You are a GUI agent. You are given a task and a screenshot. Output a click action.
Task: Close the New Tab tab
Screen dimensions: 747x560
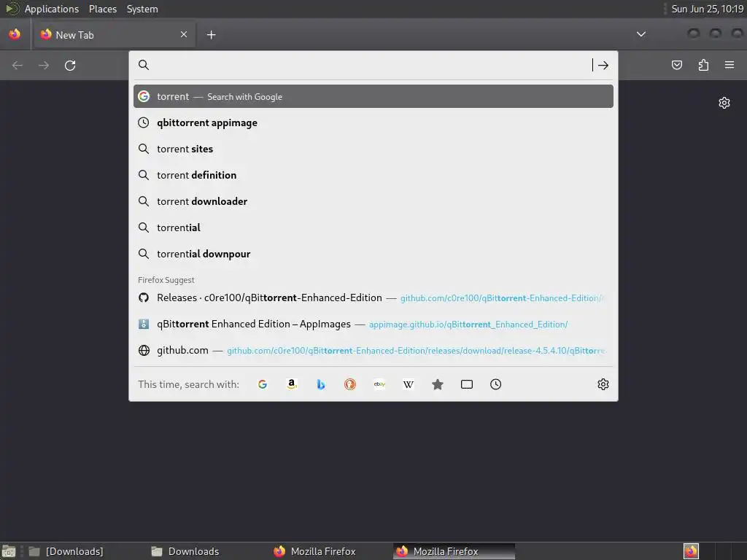pyautogui.click(x=184, y=34)
